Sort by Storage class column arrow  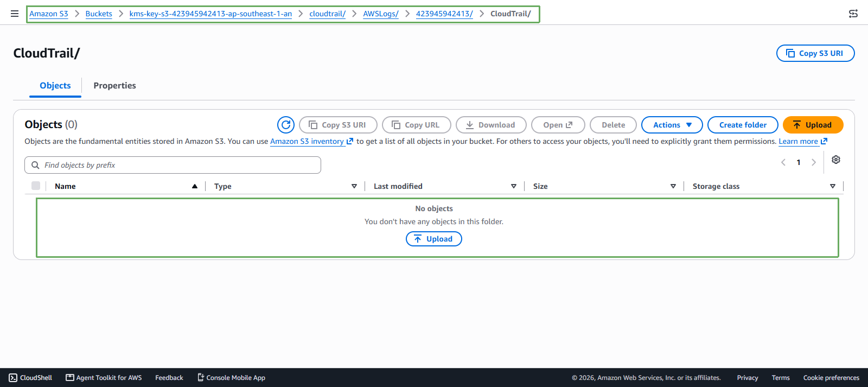[833, 186]
